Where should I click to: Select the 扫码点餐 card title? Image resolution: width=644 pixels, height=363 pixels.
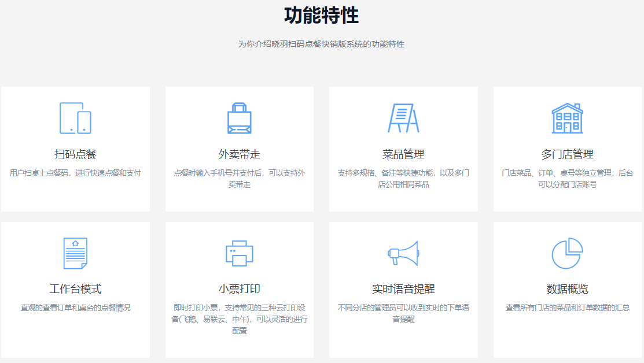[x=75, y=154]
